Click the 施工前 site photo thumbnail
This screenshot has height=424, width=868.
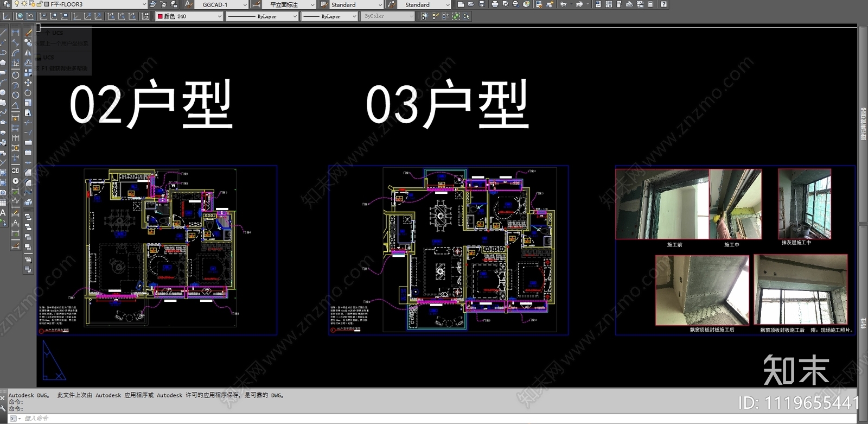pyautogui.click(x=662, y=204)
